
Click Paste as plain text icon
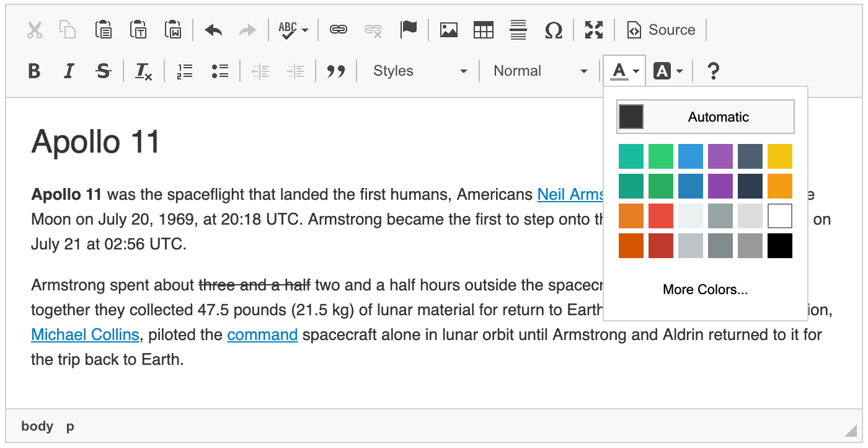138,30
